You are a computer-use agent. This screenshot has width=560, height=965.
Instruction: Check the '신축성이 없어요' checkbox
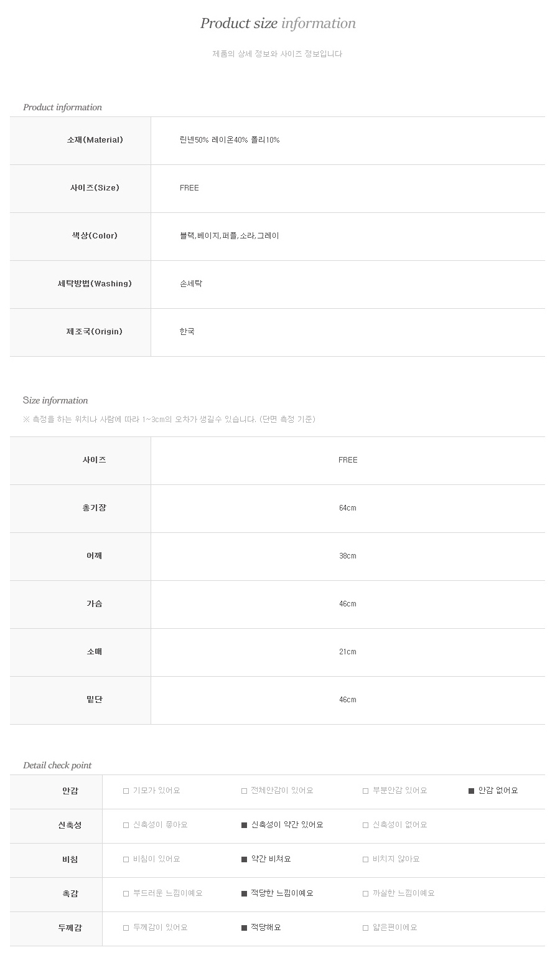[x=366, y=825]
